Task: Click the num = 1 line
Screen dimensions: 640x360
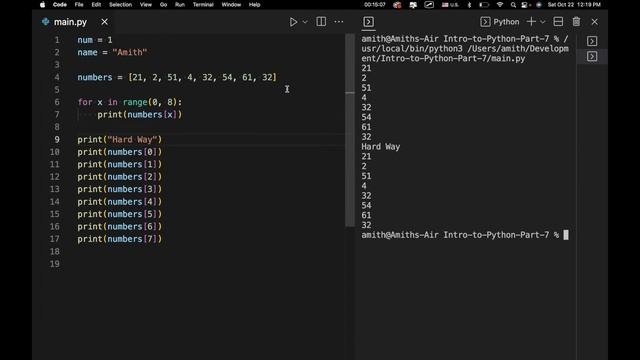Action: [95, 40]
